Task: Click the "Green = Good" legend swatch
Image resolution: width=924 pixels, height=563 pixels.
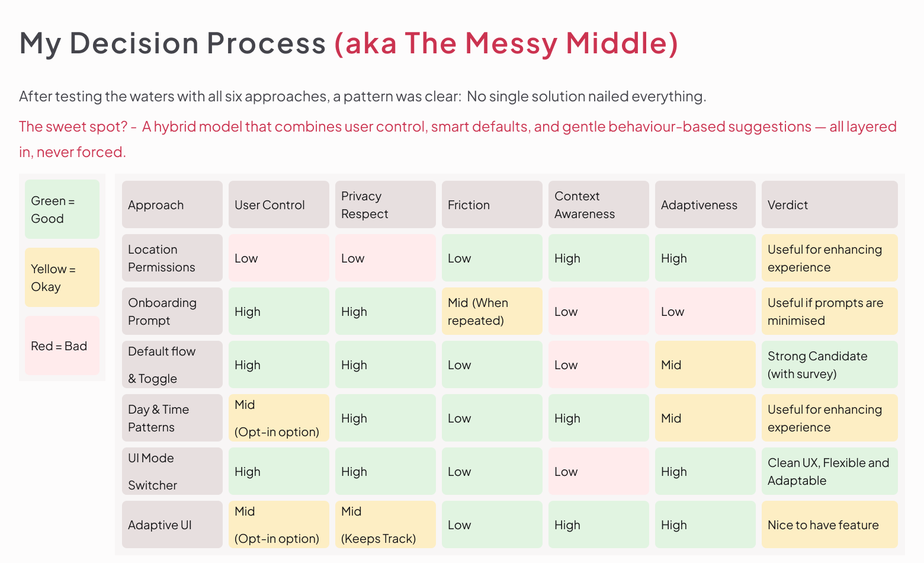Action: point(62,209)
